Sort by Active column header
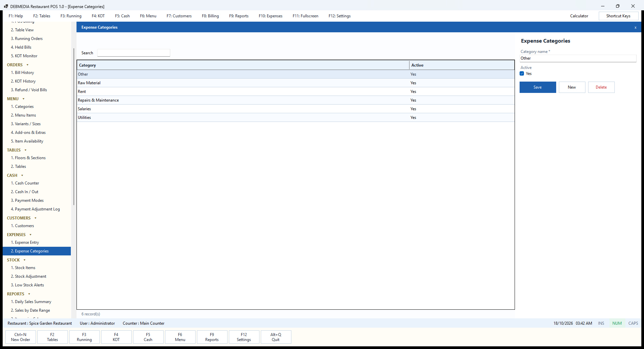 click(x=462, y=65)
